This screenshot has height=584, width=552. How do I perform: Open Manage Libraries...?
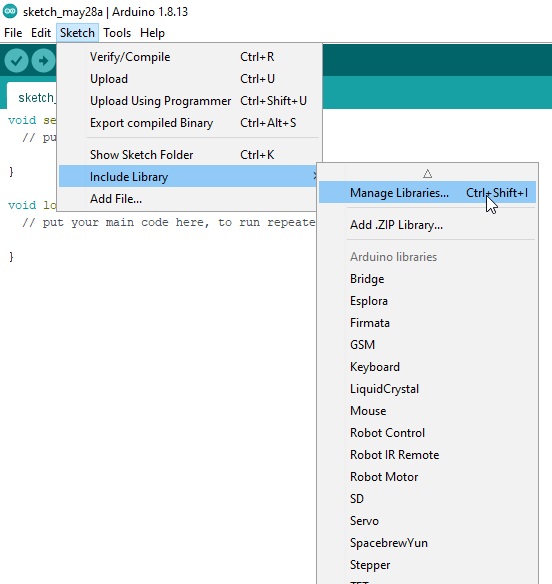pyautogui.click(x=427, y=193)
